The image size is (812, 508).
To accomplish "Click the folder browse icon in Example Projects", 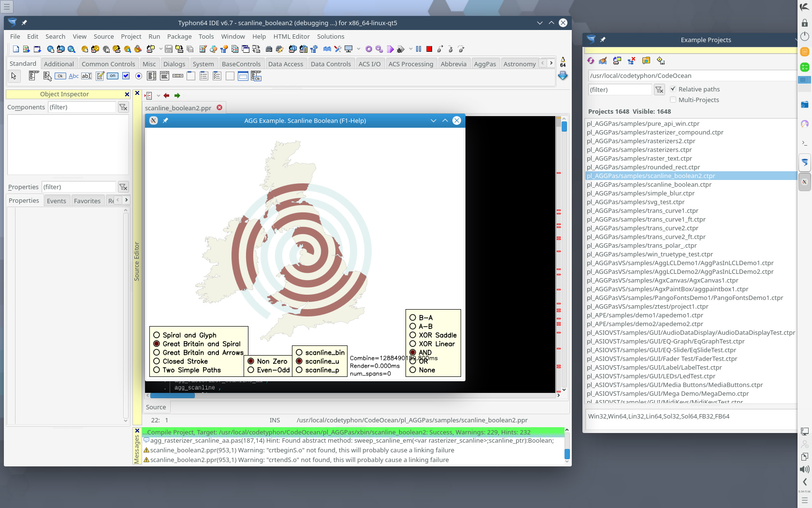I will pyautogui.click(x=646, y=60).
